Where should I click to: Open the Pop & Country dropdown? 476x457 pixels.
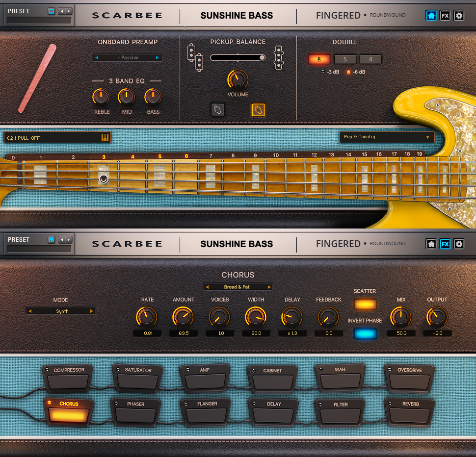click(x=387, y=137)
